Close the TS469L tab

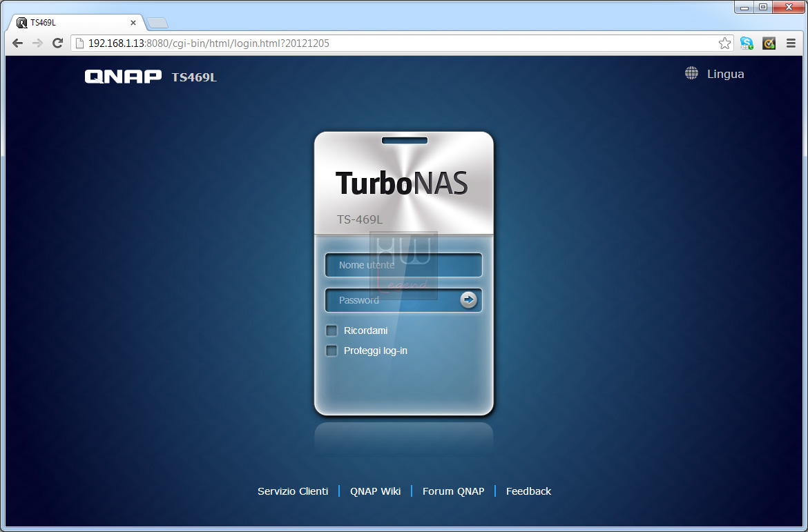coord(133,23)
